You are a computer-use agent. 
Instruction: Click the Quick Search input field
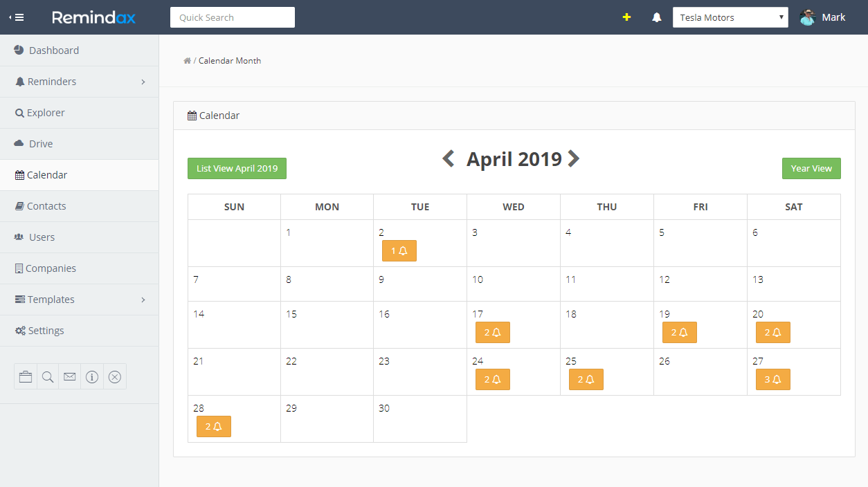pos(232,17)
